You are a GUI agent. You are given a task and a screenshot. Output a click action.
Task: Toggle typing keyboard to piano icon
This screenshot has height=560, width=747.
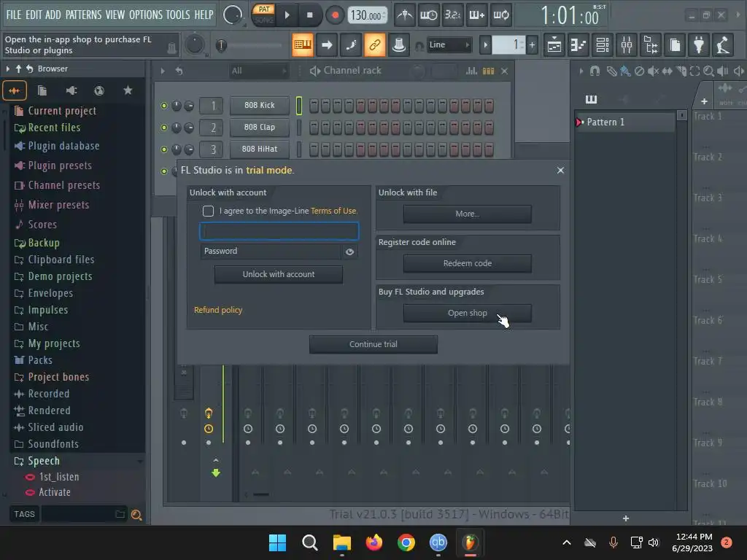303,45
